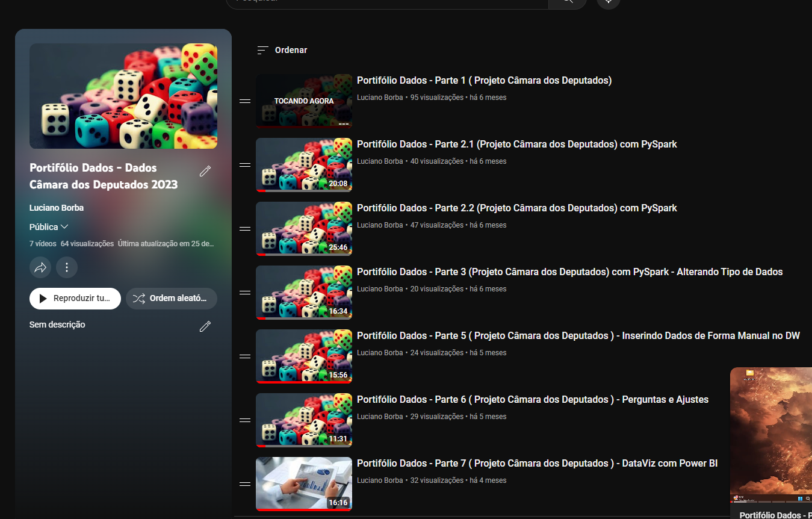Open Parte 5 Inserindo Dados de Forma Manual
The height and width of the screenshot is (519, 812).
coord(578,336)
